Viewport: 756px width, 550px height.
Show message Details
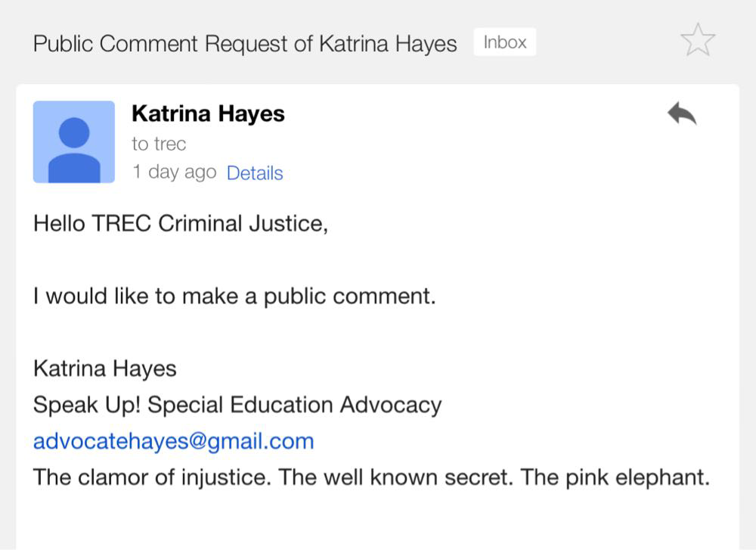pyautogui.click(x=255, y=172)
